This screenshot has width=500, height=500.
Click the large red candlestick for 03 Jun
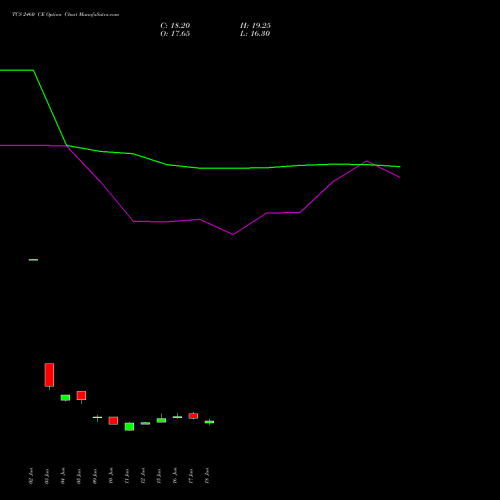[49, 375]
